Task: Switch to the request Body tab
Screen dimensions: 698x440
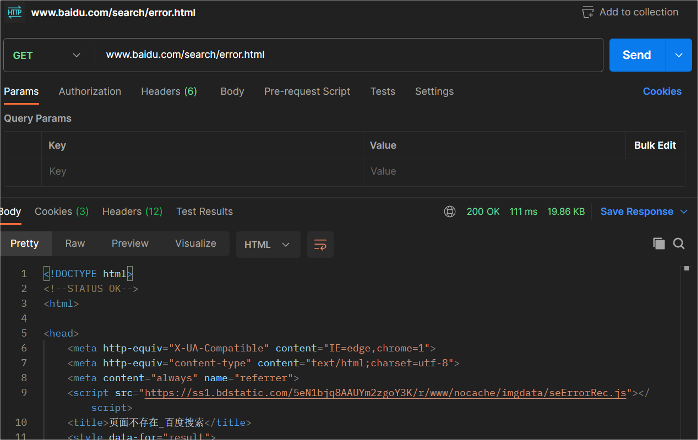Action: (232, 91)
